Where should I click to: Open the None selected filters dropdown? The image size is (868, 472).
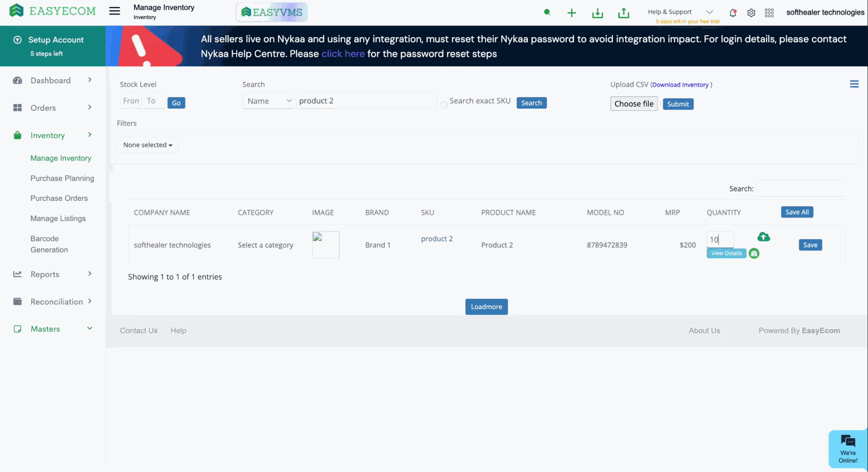pyautogui.click(x=148, y=145)
